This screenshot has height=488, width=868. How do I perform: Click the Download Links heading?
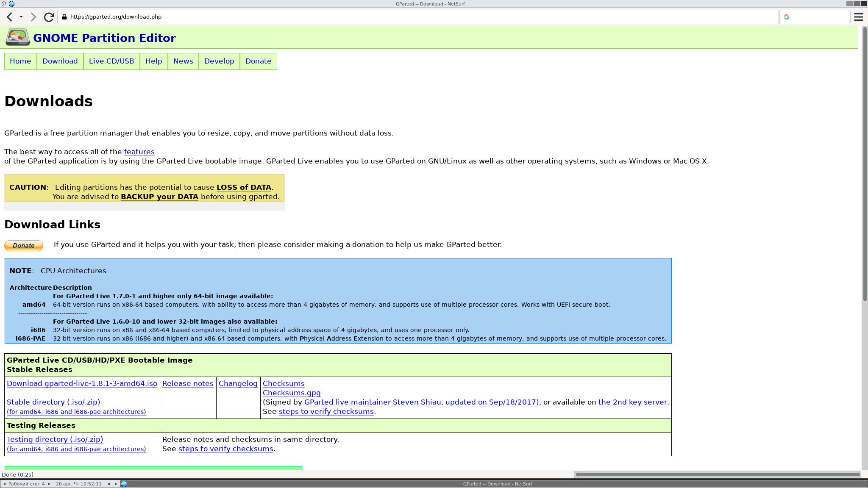point(52,225)
